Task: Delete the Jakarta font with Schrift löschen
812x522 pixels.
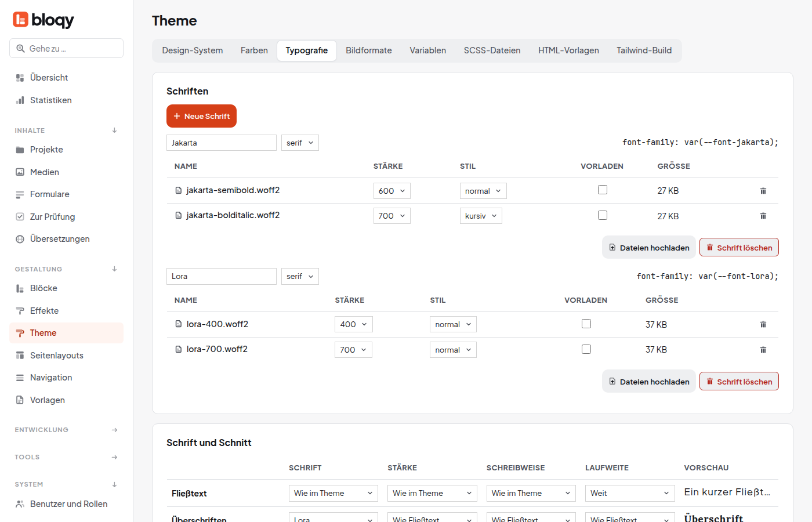Action: (x=739, y=248)
